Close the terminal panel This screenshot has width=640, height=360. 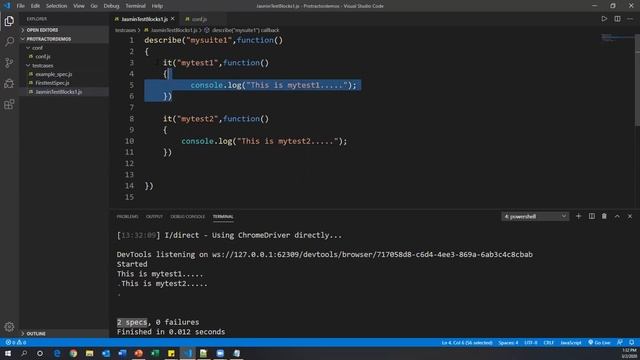click(630, 216)
